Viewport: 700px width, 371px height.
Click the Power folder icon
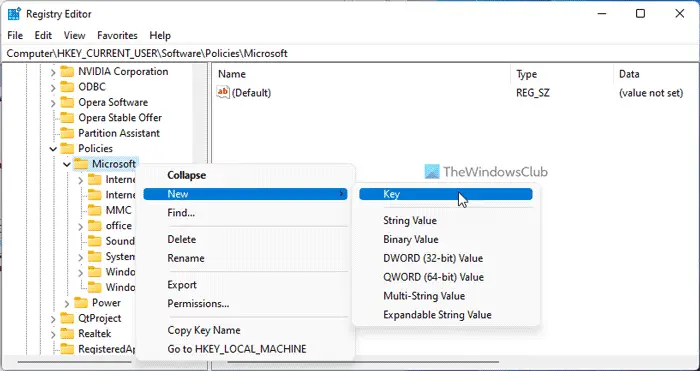81,303
